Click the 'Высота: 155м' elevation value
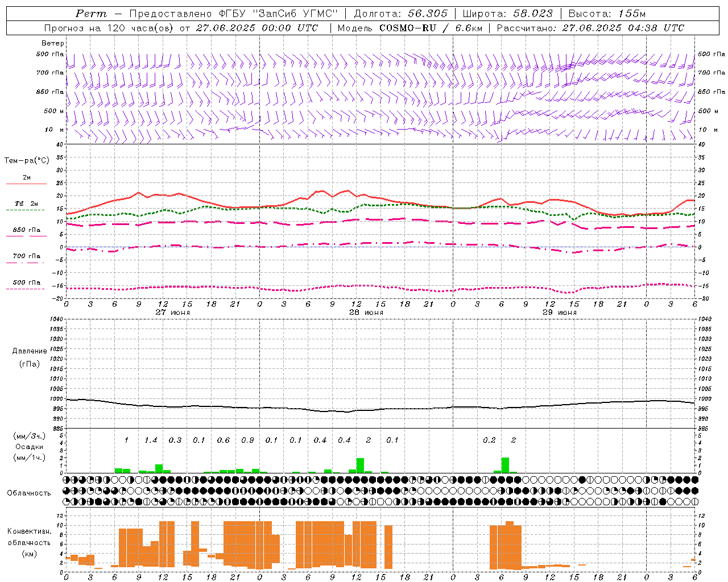 pos(607,14)
